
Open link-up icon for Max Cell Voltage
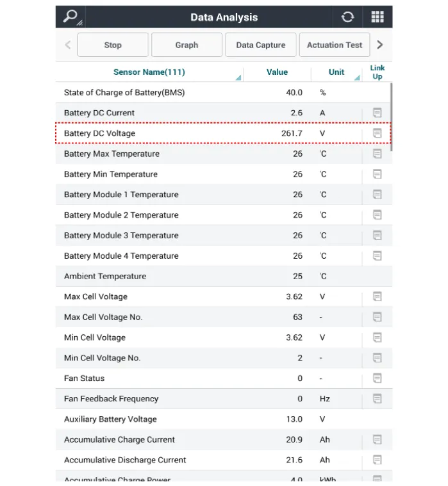coord(377,296)
